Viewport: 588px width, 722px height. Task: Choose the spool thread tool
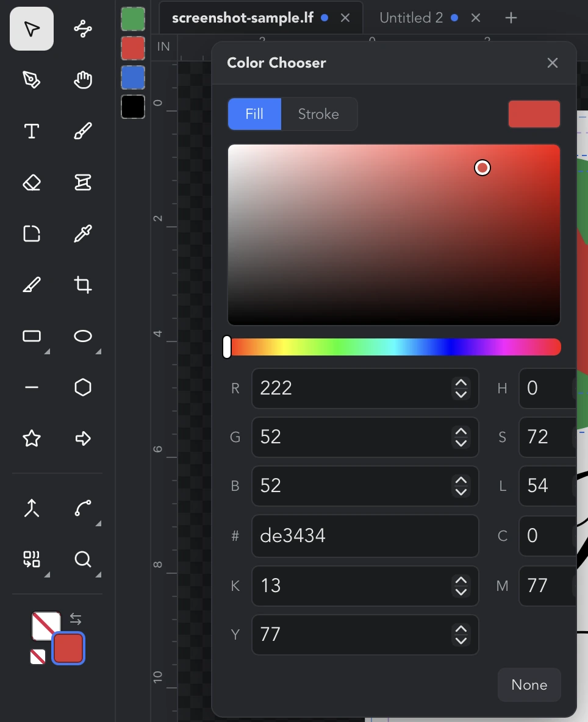(83, 183)
